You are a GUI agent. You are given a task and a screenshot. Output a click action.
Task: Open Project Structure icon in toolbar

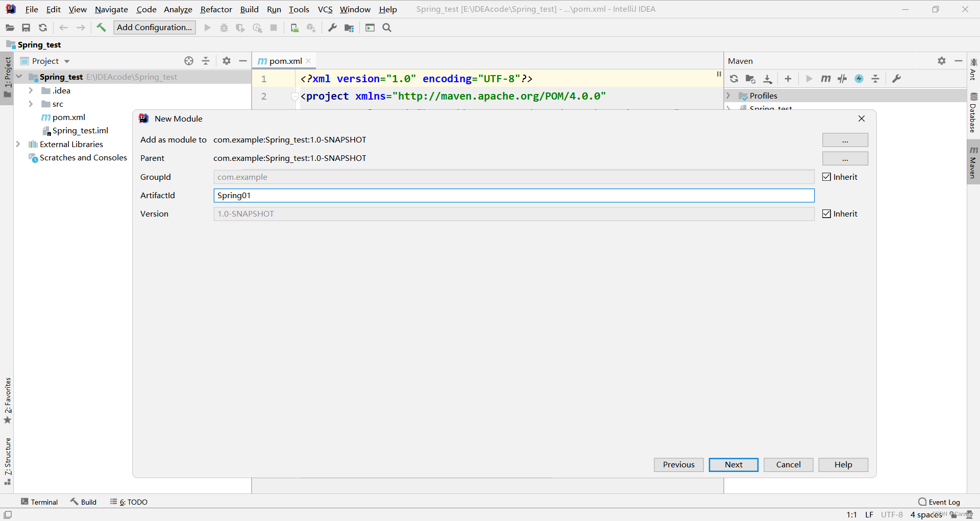point(349,28)
